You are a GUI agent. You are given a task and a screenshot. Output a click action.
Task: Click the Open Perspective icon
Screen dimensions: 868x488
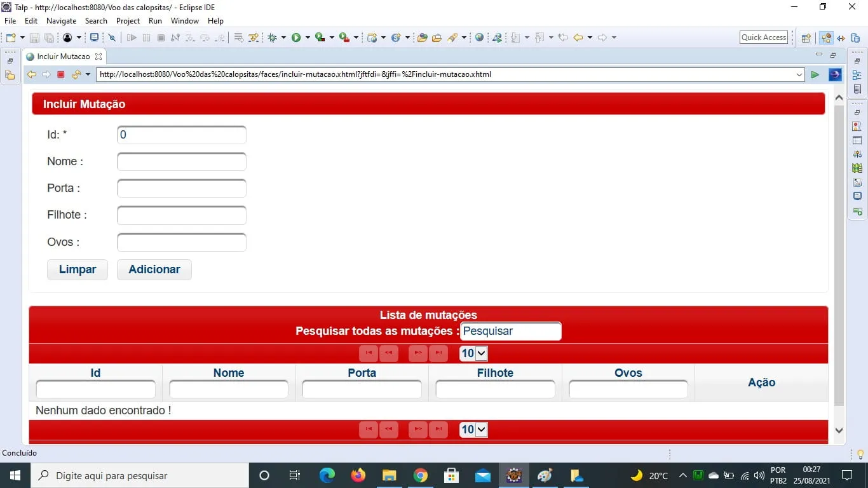pyautogui.click(x=806, y=38)
